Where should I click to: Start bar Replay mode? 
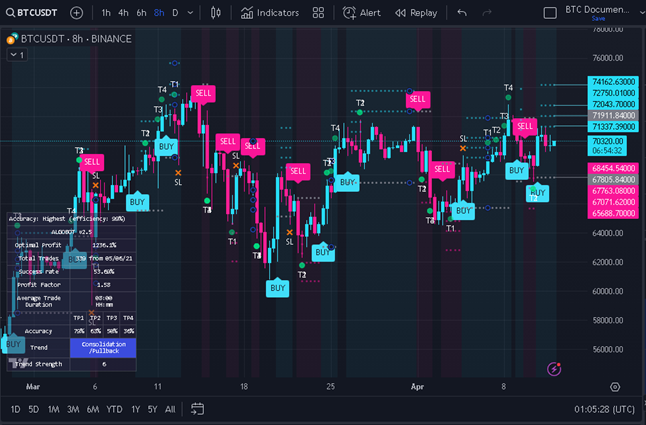pos(416,13)
